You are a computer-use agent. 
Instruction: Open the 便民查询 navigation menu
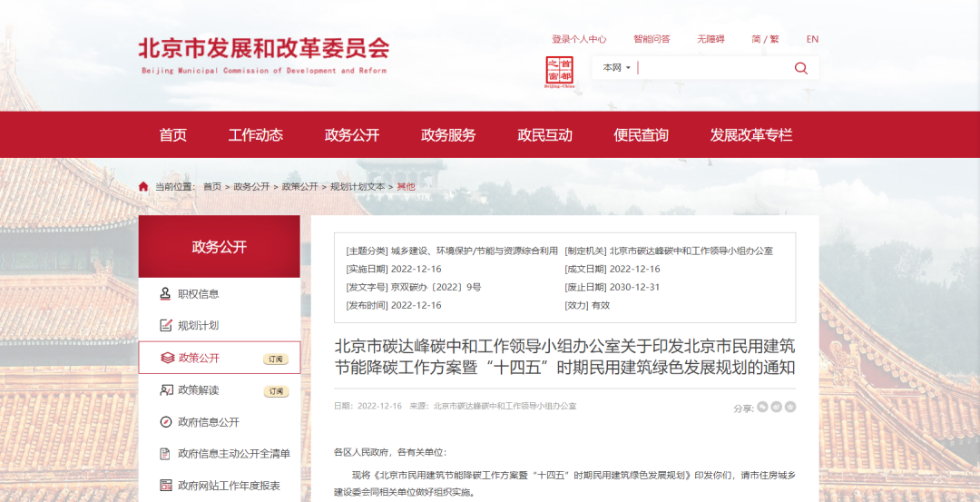tap(641, 135)
